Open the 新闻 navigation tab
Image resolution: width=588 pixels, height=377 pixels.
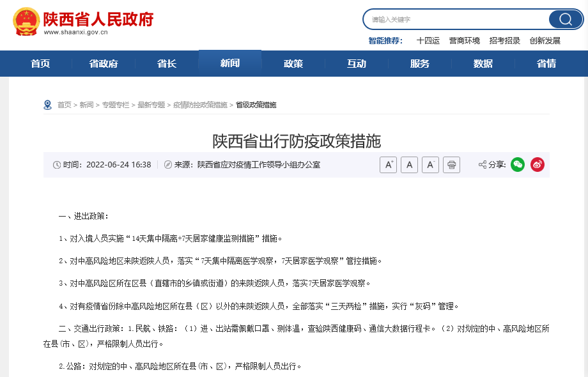[230, 63]
